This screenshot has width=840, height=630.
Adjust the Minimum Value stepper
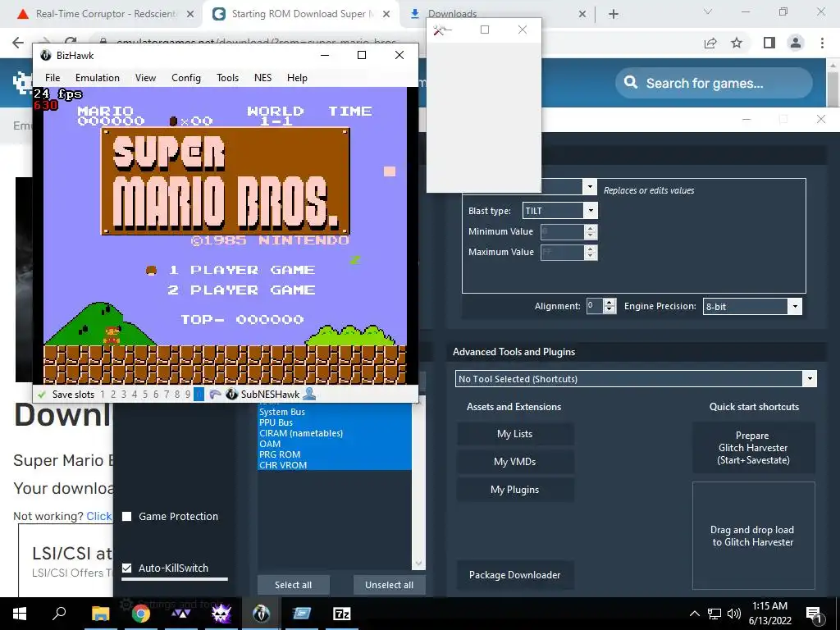point(591,232)
